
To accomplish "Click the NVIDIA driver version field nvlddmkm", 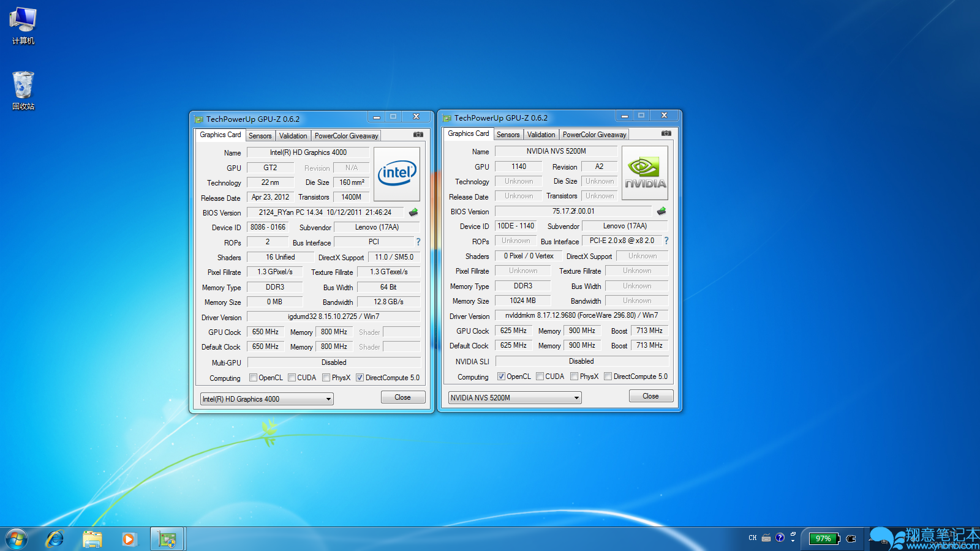I will [x=581, y=315].
